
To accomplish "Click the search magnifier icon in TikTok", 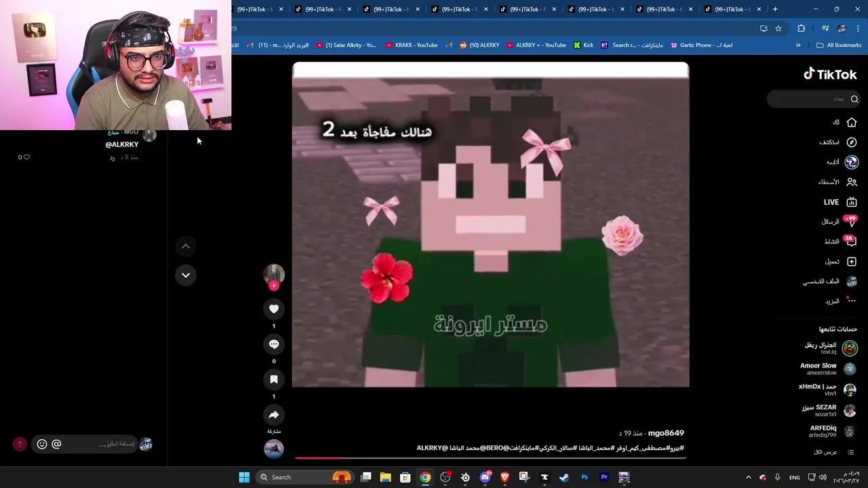I will pos(854,99).
